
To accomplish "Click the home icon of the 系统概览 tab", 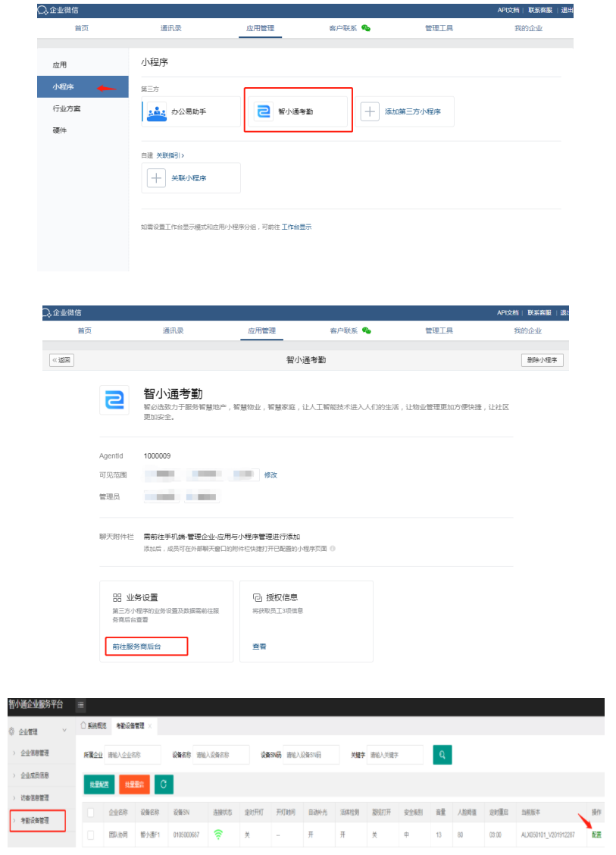I will pos(83,725).
